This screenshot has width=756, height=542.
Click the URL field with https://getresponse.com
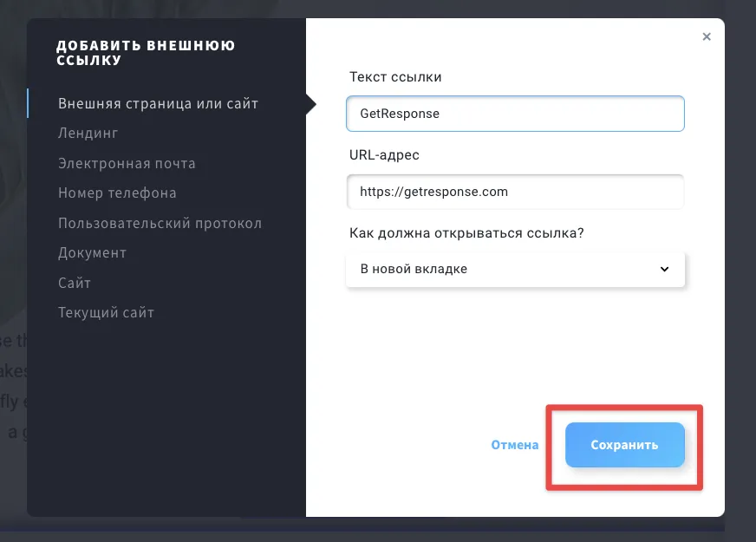515,192
